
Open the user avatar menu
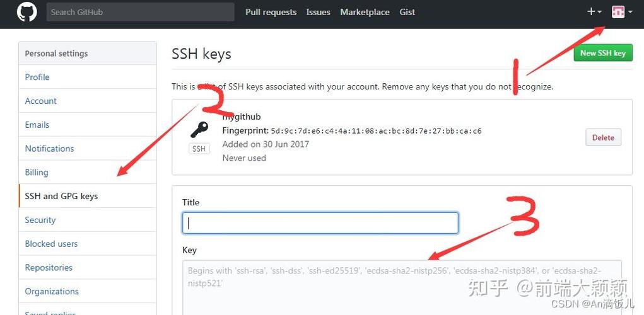click(621, 12)
